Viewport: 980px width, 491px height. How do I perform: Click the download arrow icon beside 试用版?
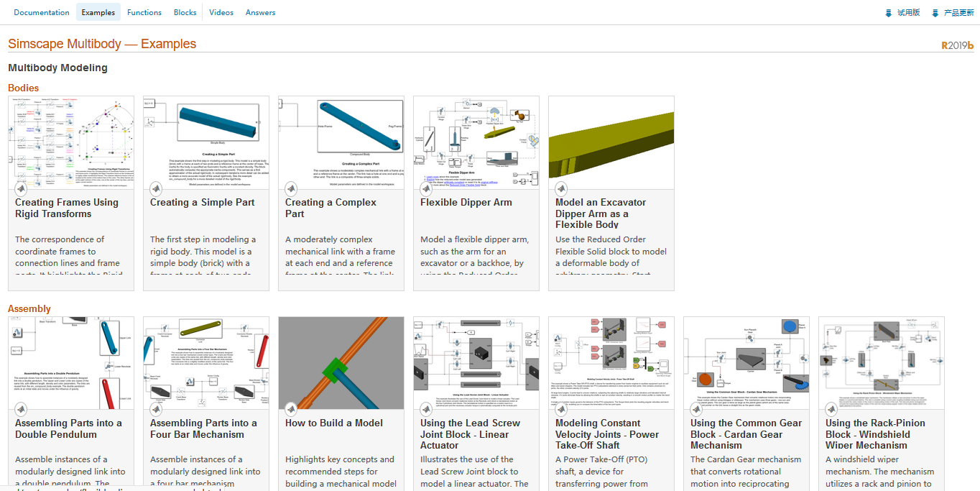click(887, 12)
